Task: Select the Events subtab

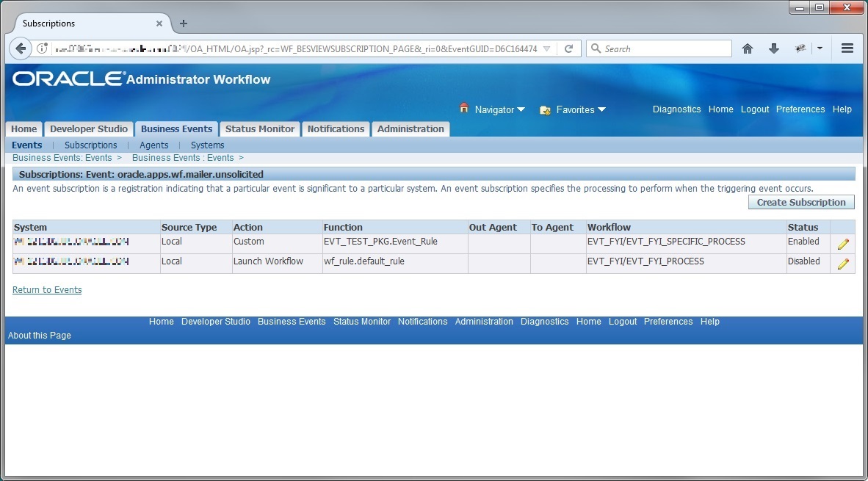Action: tap(26, 145)
